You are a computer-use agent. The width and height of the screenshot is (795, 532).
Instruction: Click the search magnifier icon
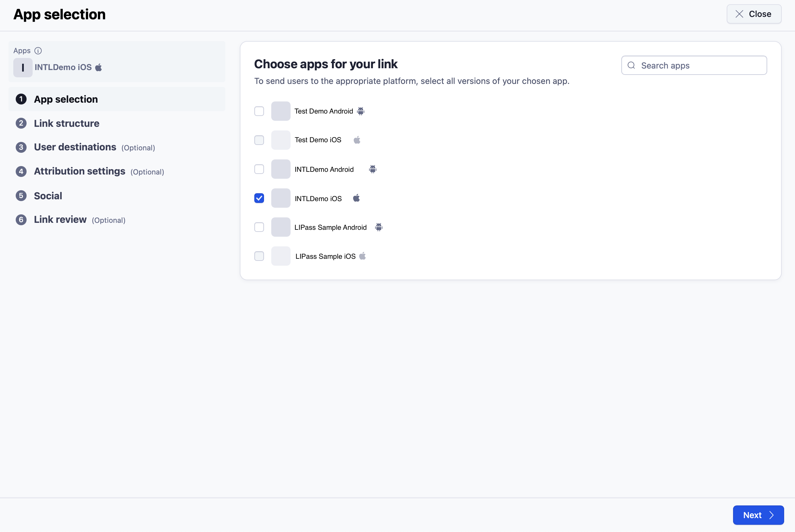631,65
